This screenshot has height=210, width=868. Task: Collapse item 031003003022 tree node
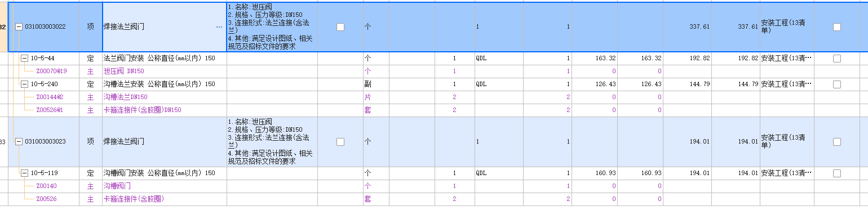[19, 26]
